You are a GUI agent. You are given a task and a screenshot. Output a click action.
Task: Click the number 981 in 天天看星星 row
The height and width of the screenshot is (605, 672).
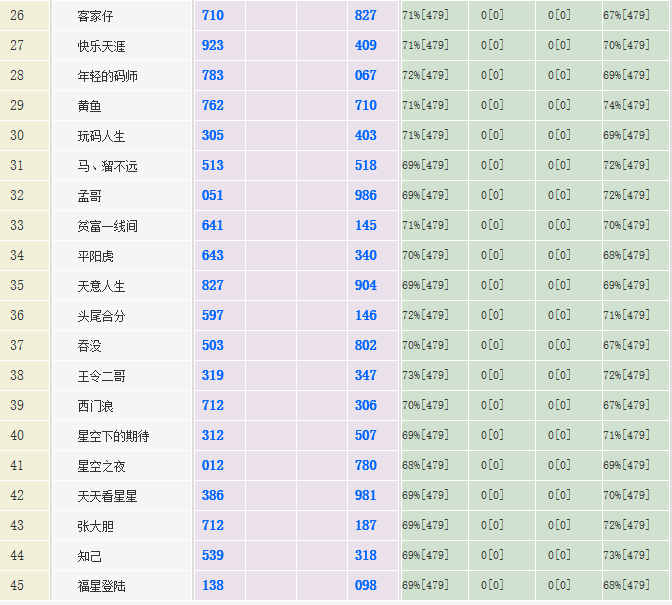click(365, 495)
